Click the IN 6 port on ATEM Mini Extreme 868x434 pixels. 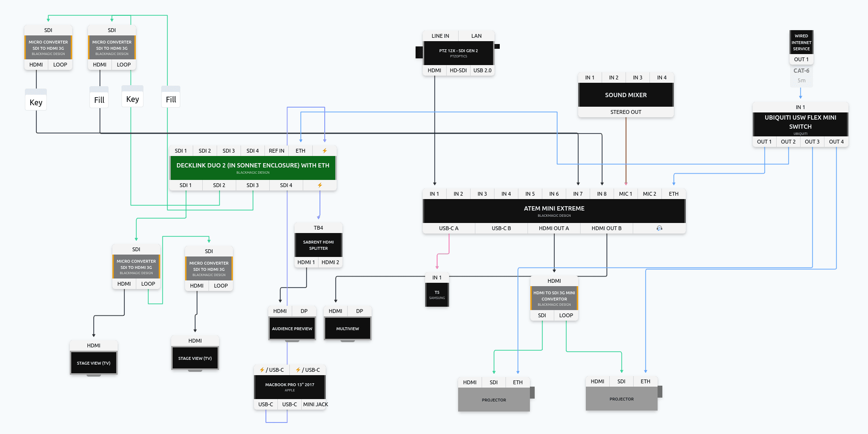pos(554,194)
